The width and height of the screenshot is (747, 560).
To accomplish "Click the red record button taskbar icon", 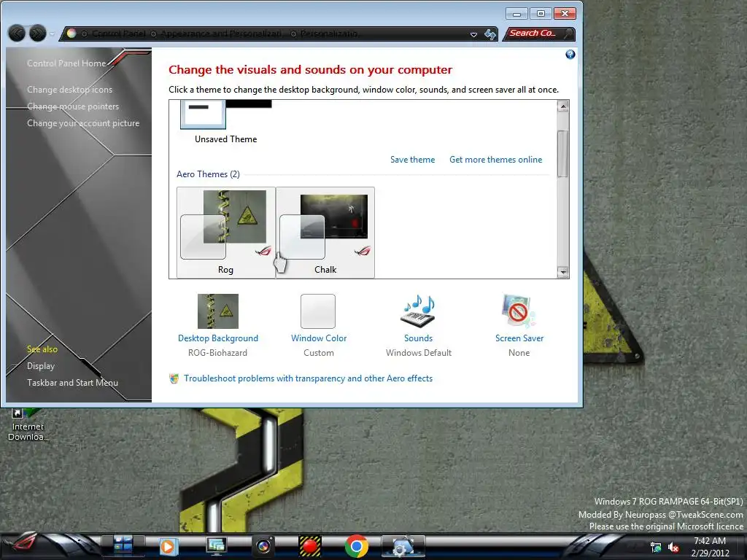I will (x=310, y=545).
